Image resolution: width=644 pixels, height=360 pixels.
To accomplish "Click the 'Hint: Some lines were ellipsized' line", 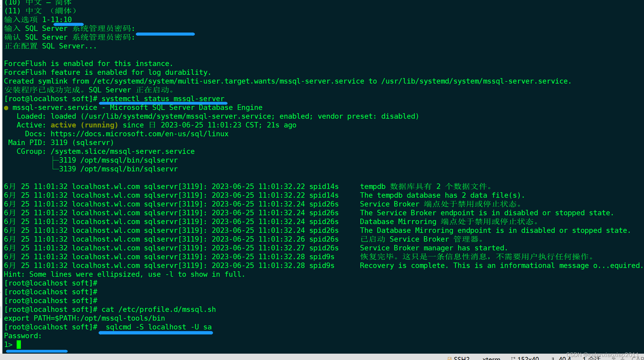I will pyautogui.click(x=124, y=274).
